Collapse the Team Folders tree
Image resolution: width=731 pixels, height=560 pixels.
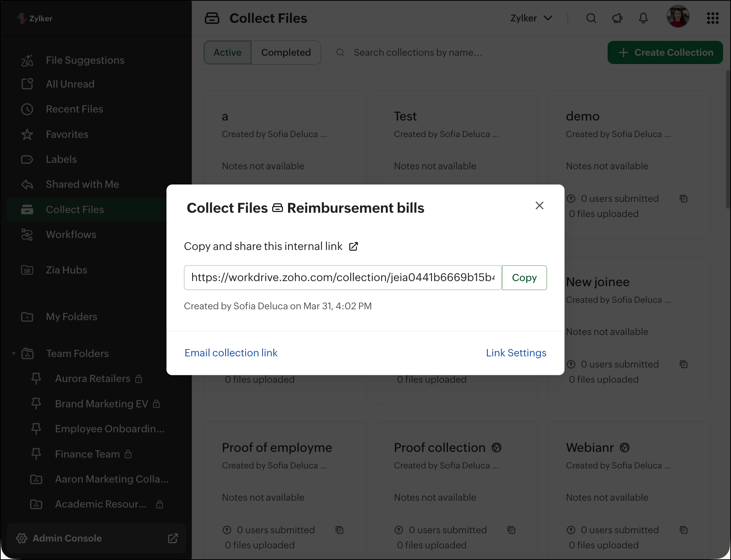[x=14, y=353]
